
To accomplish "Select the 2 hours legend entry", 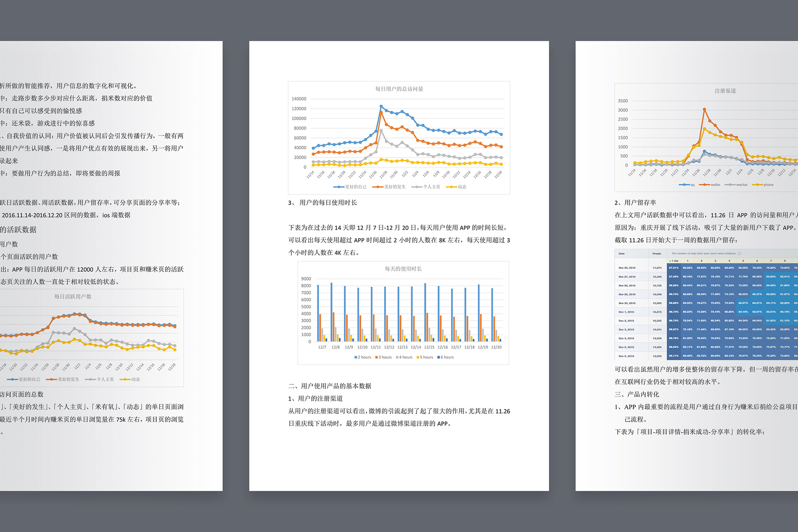I will (362, 357).
